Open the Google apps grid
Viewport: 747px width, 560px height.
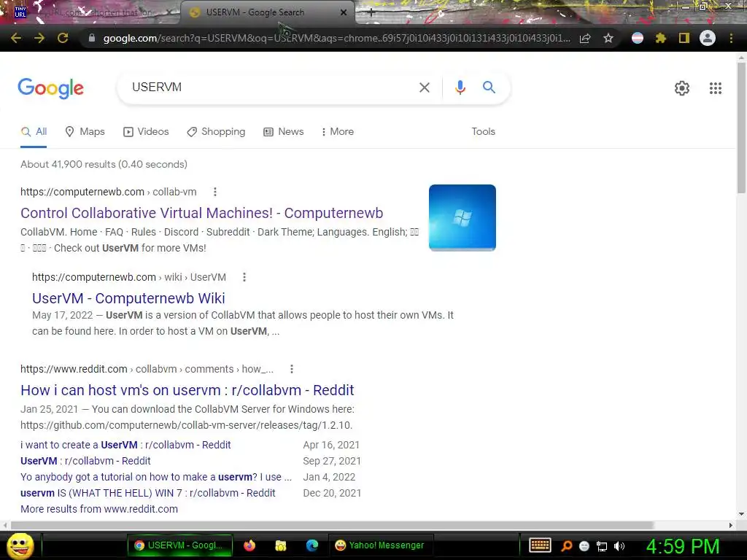716,88
